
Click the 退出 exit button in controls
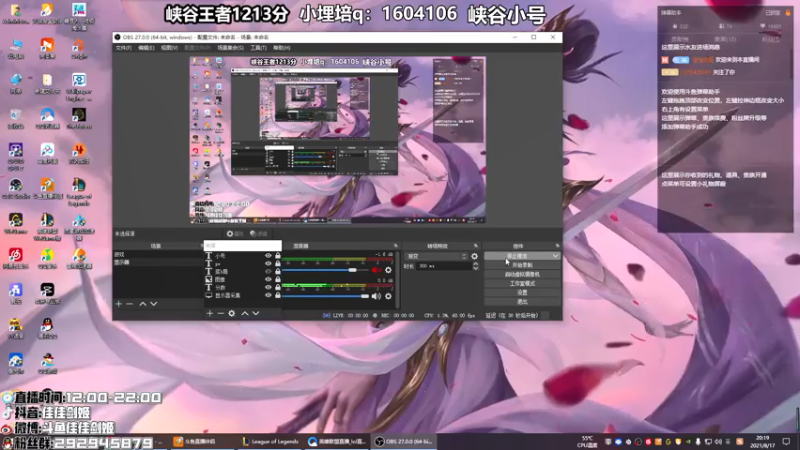click(522, 302)
